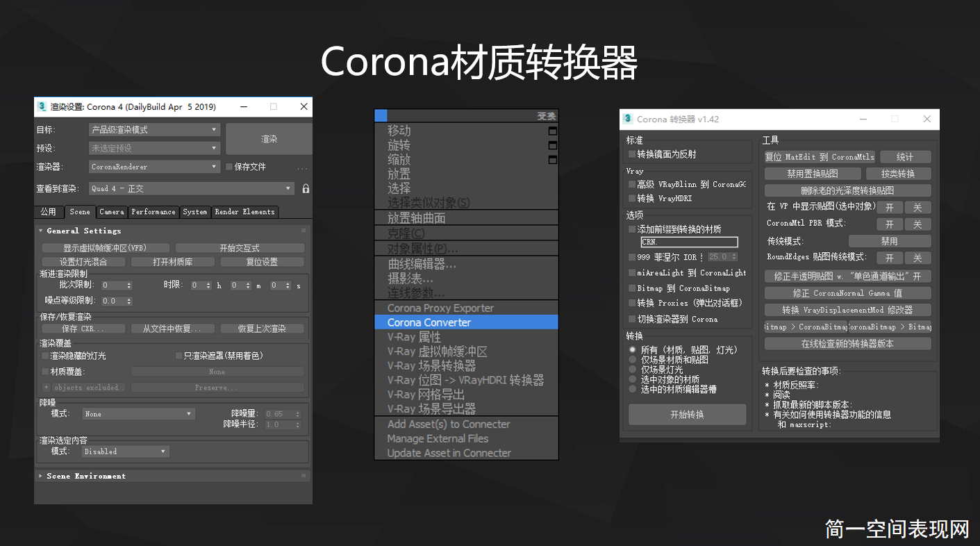The image size is (980, 546).
Task: Switch to the Camera tab
Action: [112, 212]
